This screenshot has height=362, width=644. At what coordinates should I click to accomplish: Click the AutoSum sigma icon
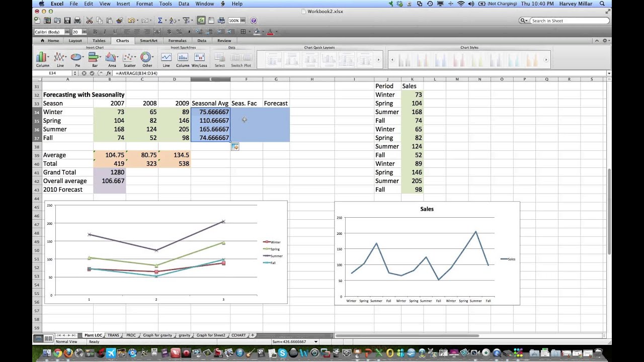159,21
